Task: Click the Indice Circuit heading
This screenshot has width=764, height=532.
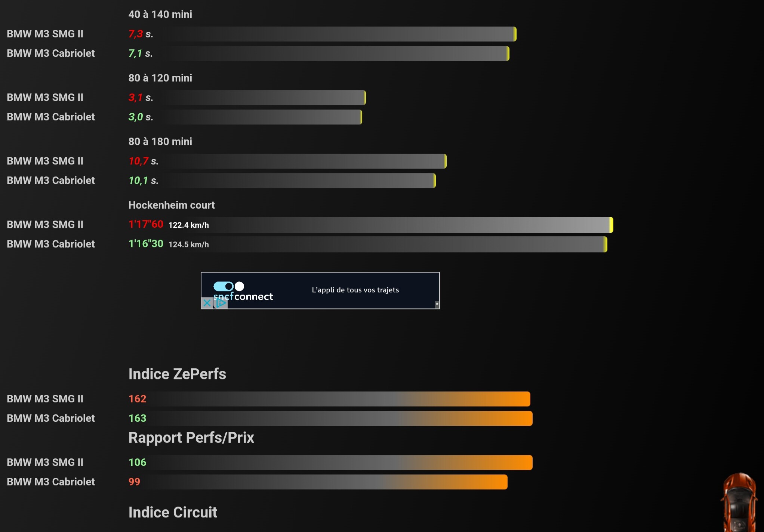Action: click(173, 512)
